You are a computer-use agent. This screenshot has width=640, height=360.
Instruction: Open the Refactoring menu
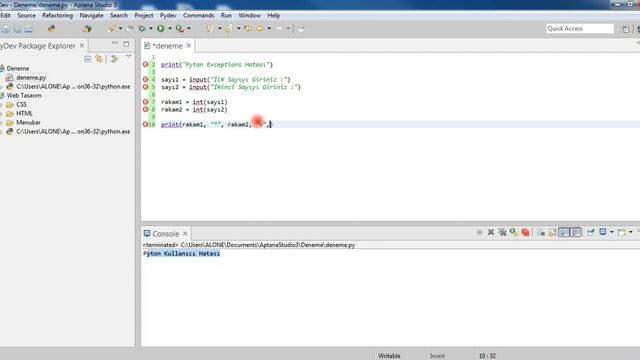58,16
